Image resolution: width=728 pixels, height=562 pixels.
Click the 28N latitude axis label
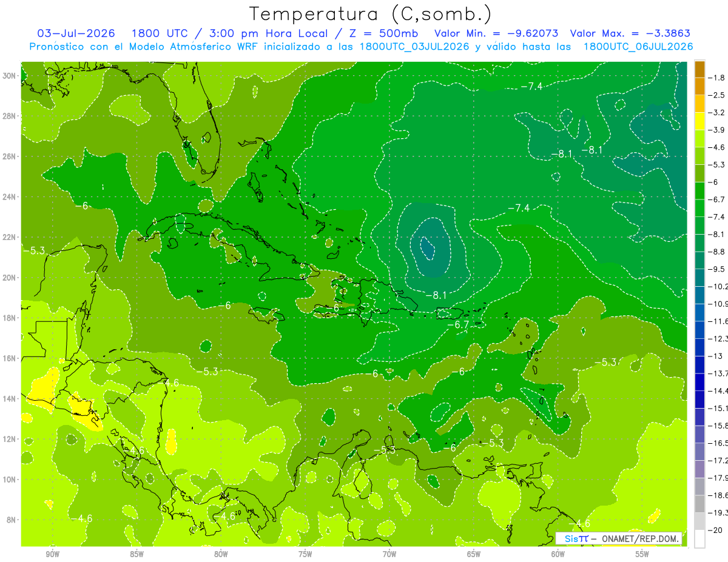click(10, 116)
